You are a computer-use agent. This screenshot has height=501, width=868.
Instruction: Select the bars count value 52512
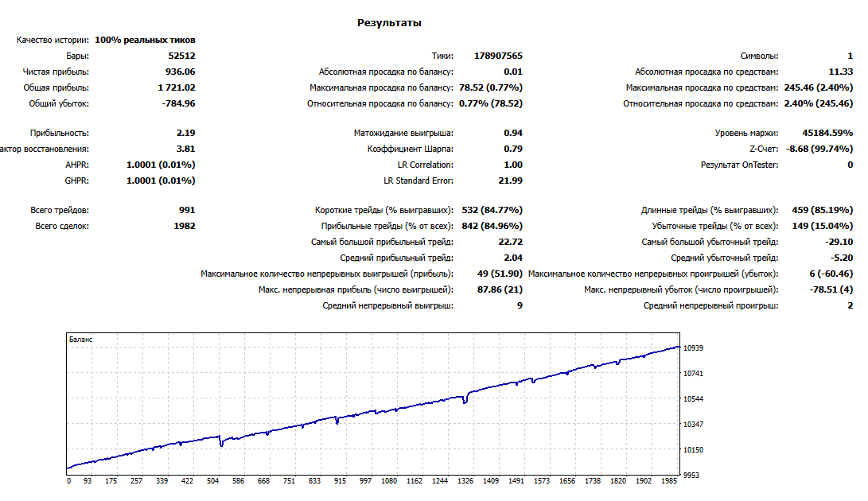coord(180,56)
